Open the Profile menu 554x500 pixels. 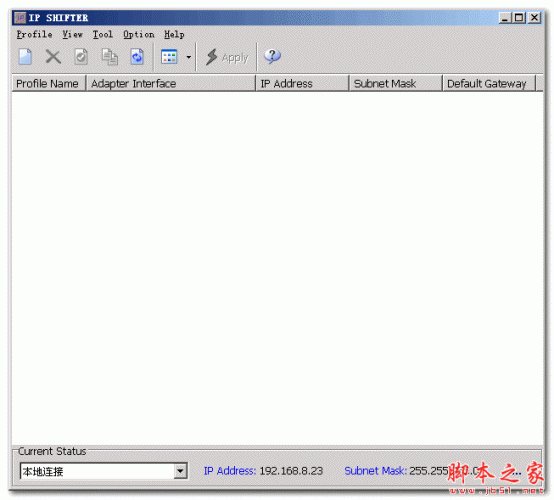tap(34, 34)
